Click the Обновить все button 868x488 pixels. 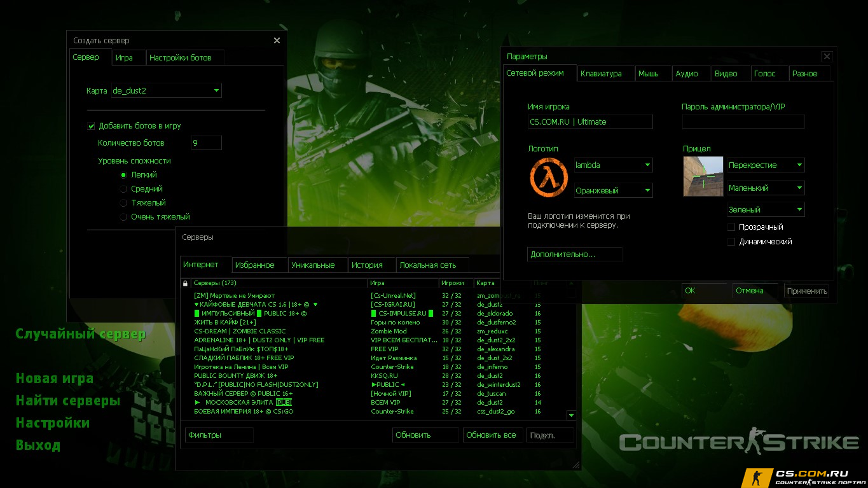point(493,435)
